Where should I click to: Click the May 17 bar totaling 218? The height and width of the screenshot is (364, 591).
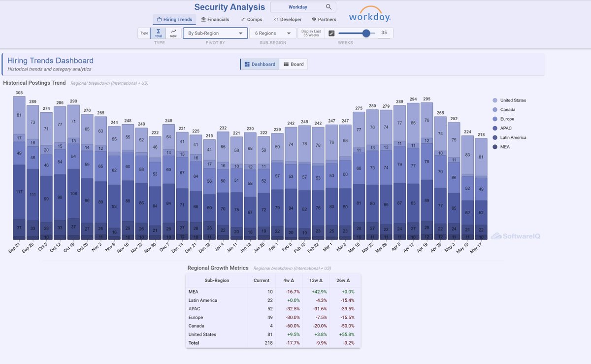coord(481,189)
